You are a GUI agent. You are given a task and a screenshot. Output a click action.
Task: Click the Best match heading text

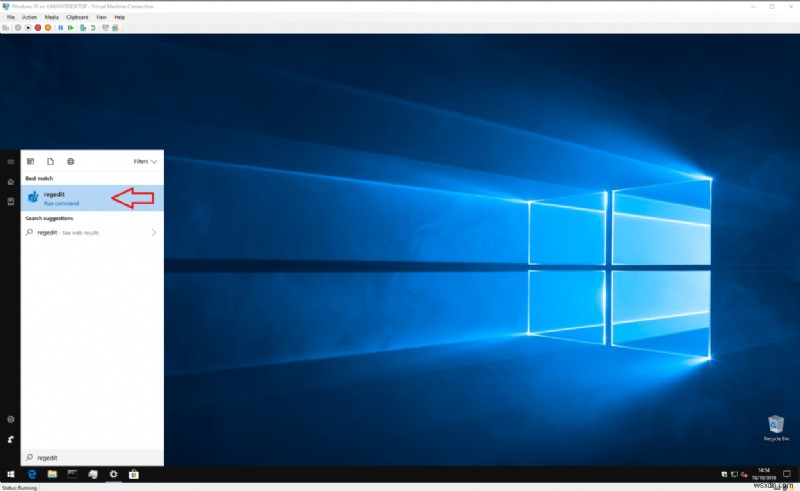tap(39, 178)
